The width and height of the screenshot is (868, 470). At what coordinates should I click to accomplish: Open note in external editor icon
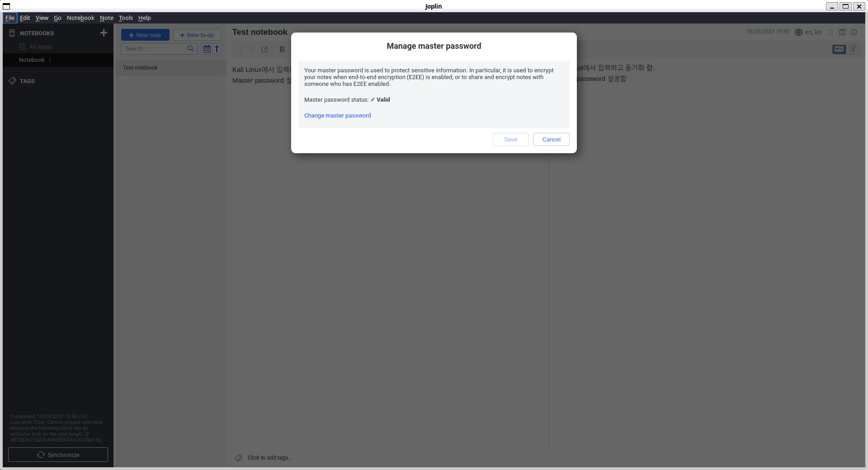264,49
